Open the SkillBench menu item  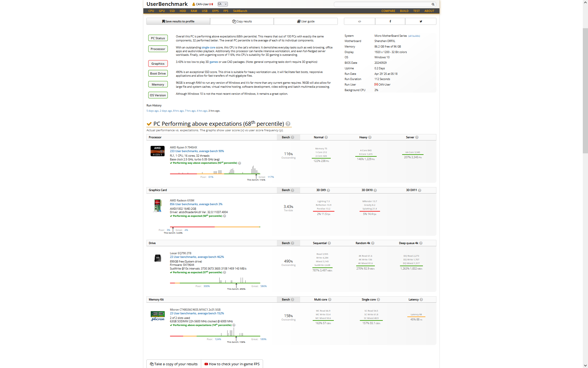[x=240, y=11]
